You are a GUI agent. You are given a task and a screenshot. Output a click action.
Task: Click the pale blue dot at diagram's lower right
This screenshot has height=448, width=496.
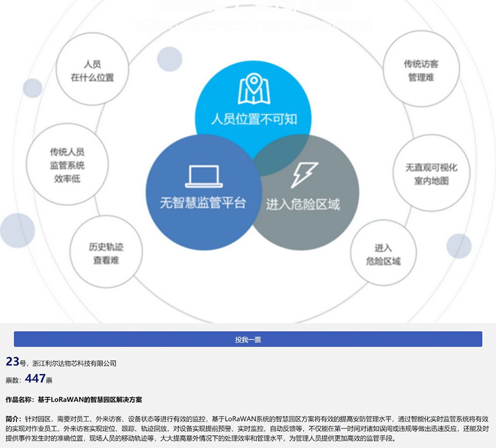click(x=459, y=246)
